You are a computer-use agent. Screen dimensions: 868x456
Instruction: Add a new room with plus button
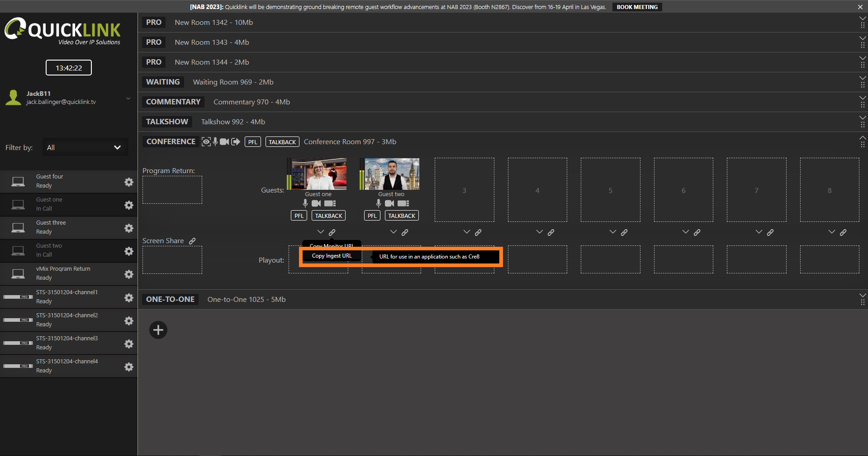pos(158,330)
